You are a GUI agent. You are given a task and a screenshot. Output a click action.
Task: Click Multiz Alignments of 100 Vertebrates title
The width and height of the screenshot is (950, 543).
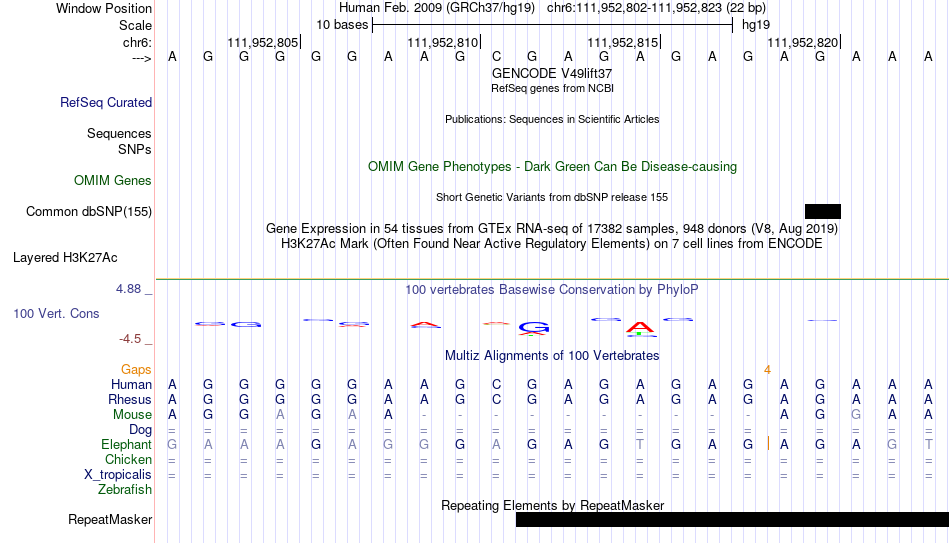click(x=552, y=356)
